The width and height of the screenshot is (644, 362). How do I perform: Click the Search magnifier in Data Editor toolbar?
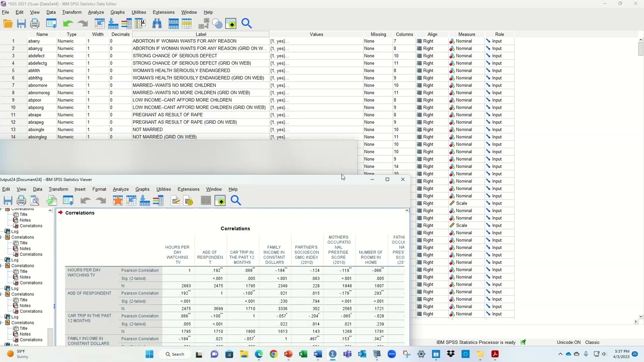tap(247, 23)
